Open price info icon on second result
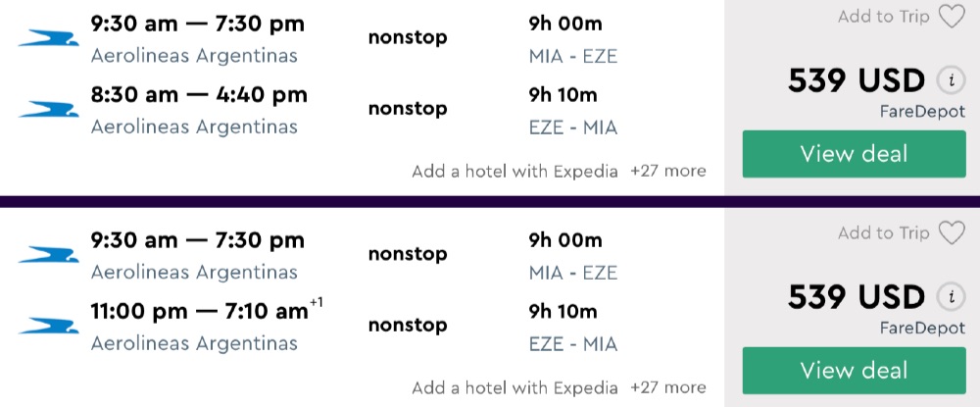The height and width of the screenshot is (407, 980). tap(947, 297)
